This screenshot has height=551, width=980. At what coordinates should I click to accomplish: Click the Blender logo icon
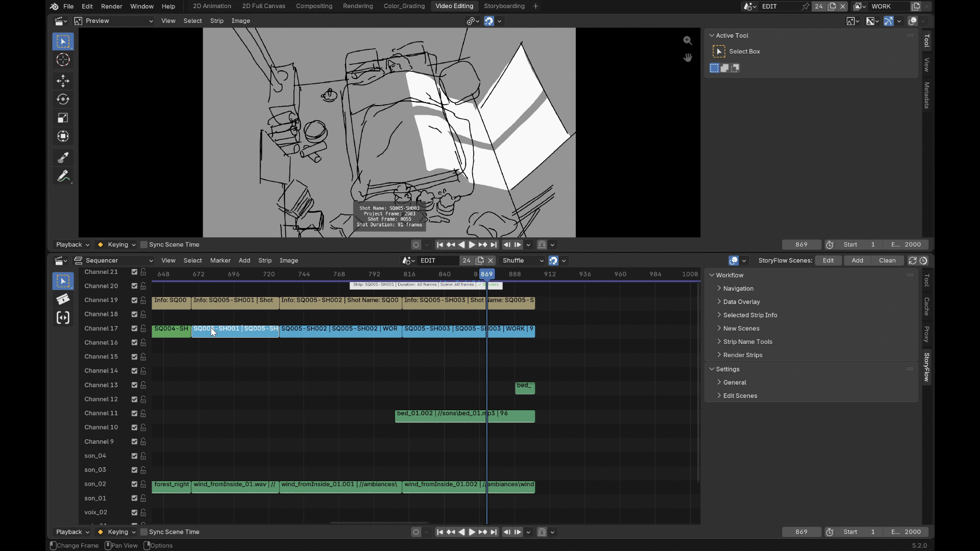click(54, 6)
